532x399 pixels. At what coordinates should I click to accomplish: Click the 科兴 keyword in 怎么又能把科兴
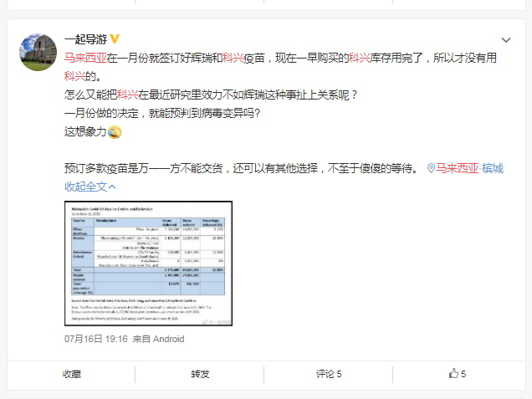tap(127, 95)
